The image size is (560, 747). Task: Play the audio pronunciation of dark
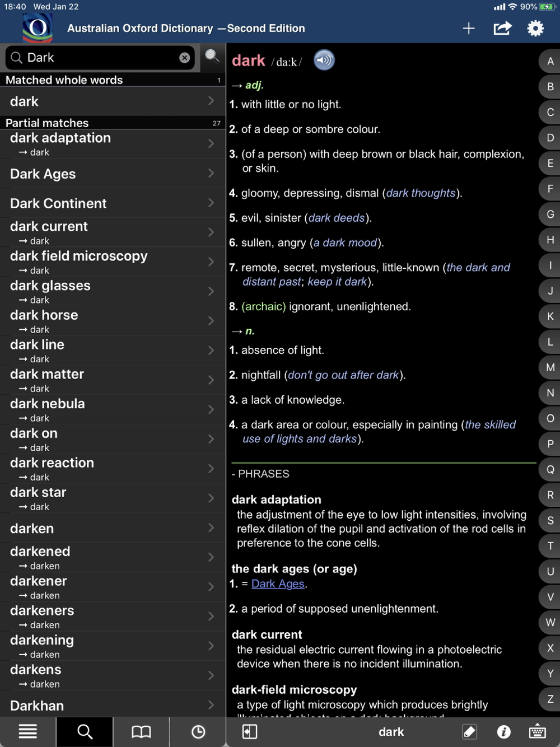(x=324, y=60)
